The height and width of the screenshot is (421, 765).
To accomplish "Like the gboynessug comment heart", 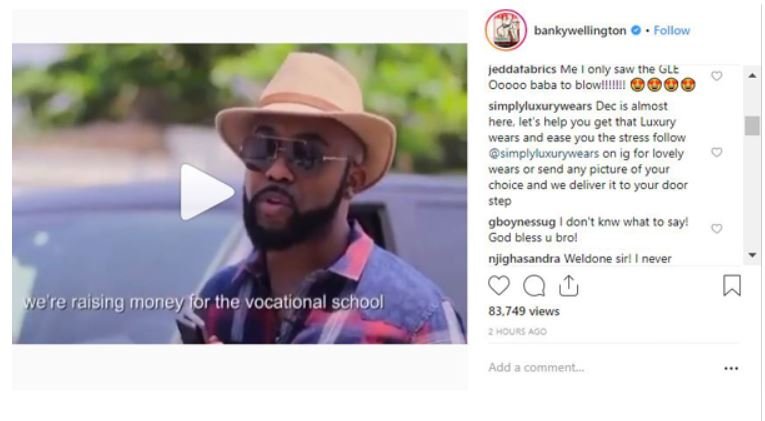I will (717, 229).
